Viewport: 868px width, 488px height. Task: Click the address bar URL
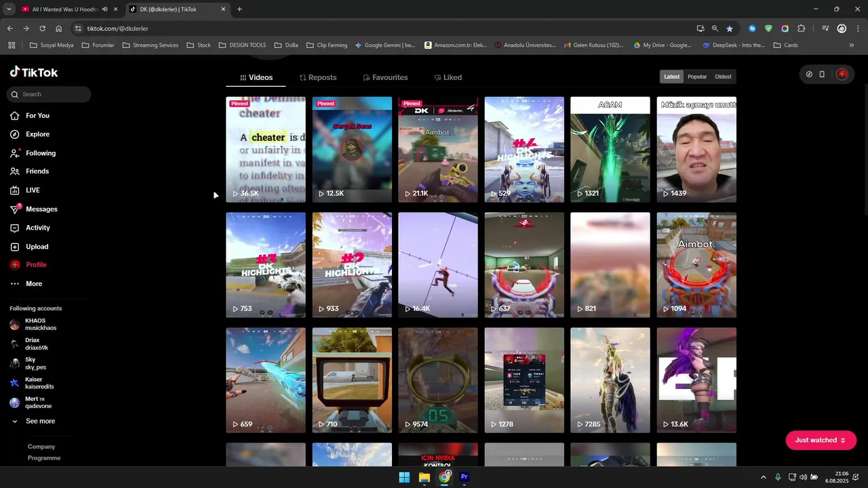click(117, 28)
